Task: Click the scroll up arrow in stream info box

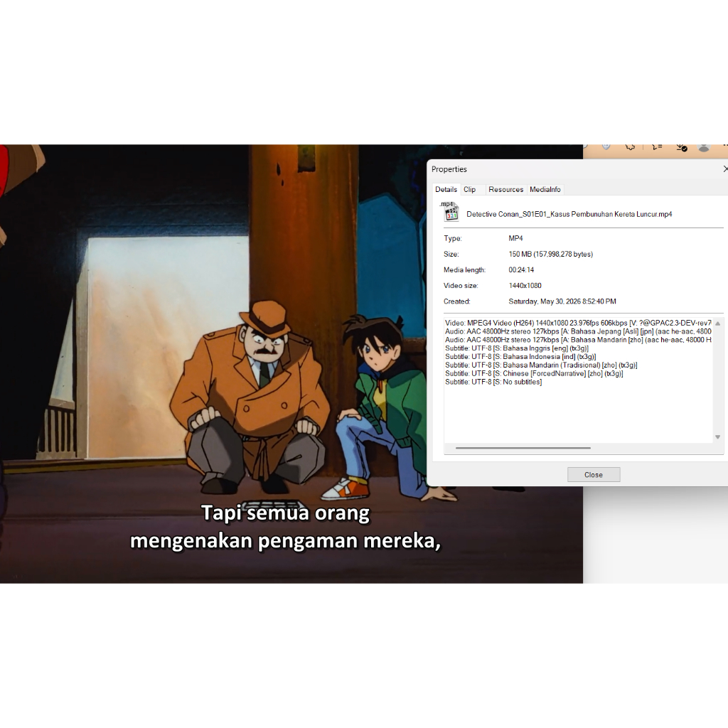Action: pyautogui.click(x=717, y=323)
